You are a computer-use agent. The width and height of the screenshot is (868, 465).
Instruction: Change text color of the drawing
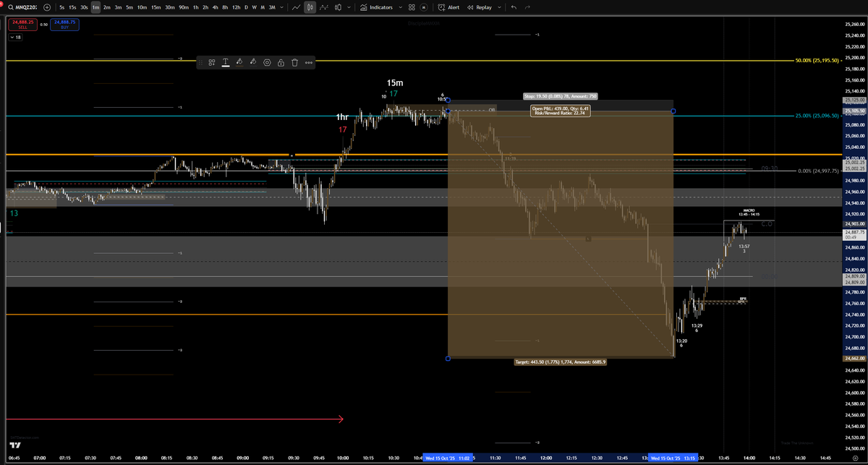226,62
